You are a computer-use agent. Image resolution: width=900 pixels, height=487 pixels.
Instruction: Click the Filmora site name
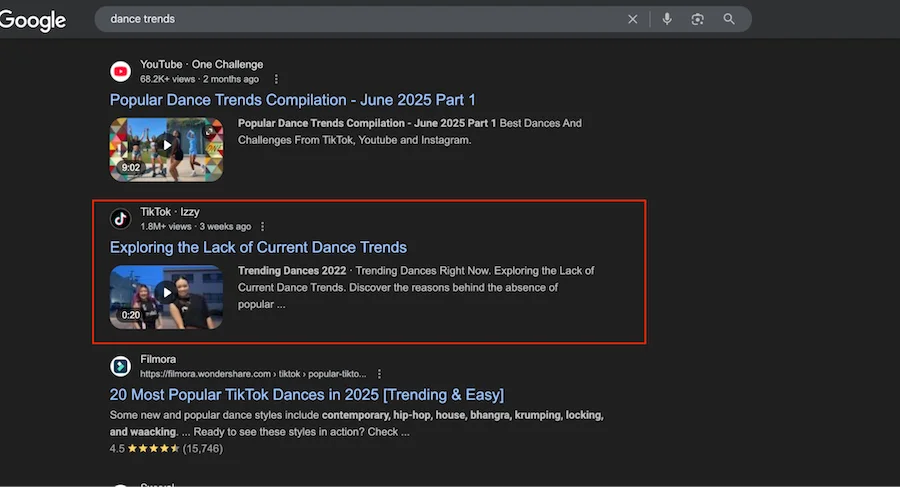click(158, 360)
